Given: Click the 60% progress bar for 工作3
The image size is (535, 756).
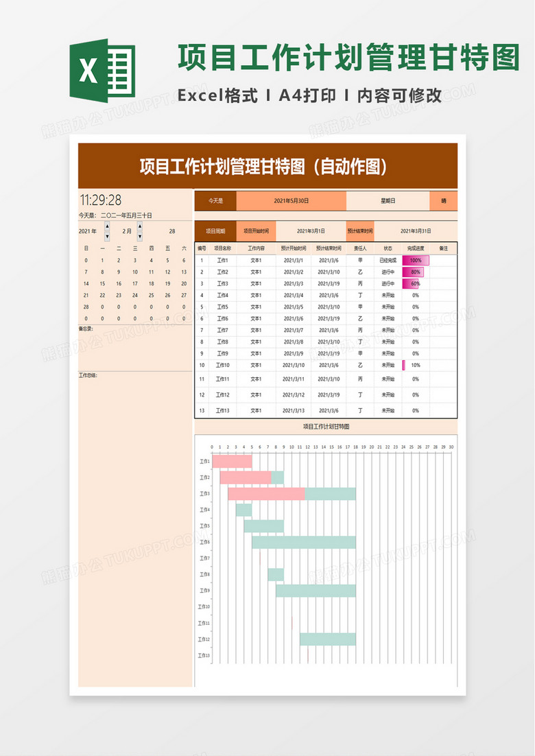Looking at the screenshot, I should 411,283.
